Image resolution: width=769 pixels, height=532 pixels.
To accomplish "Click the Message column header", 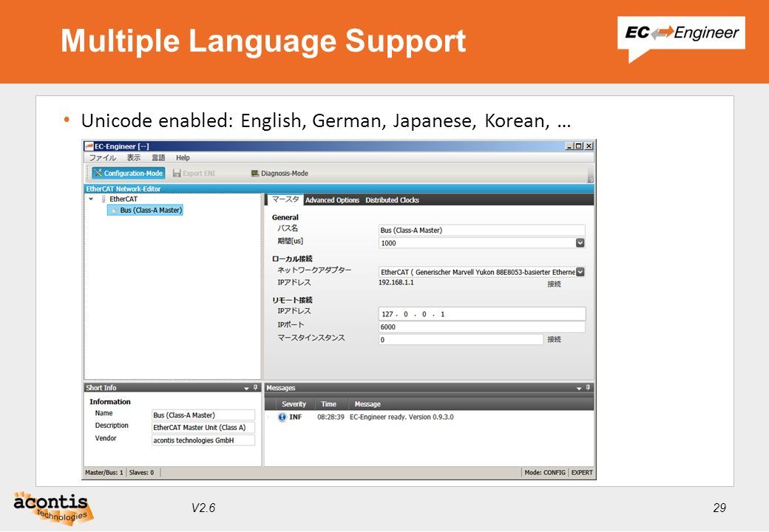I will (367, 404).
